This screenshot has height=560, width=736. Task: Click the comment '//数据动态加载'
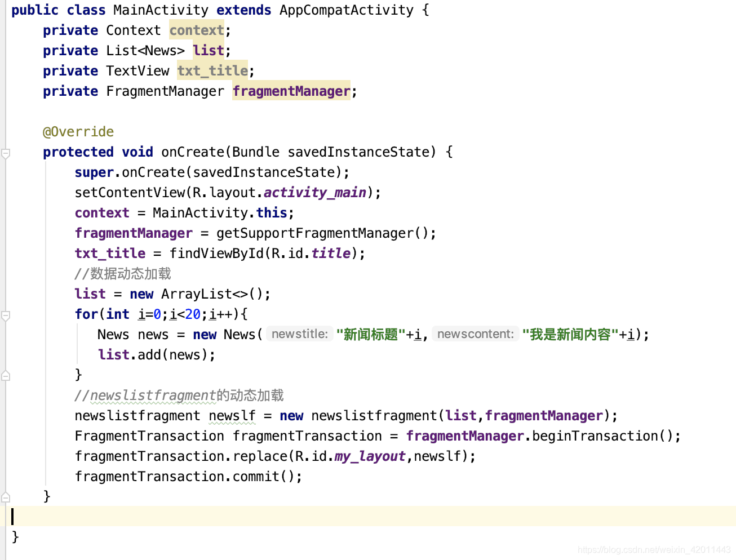(x=123, y=274)
